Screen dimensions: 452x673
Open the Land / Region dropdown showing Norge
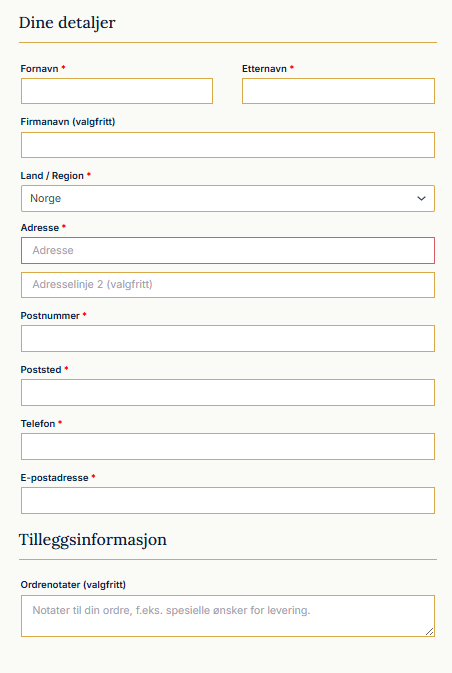[x=228, y=198]
